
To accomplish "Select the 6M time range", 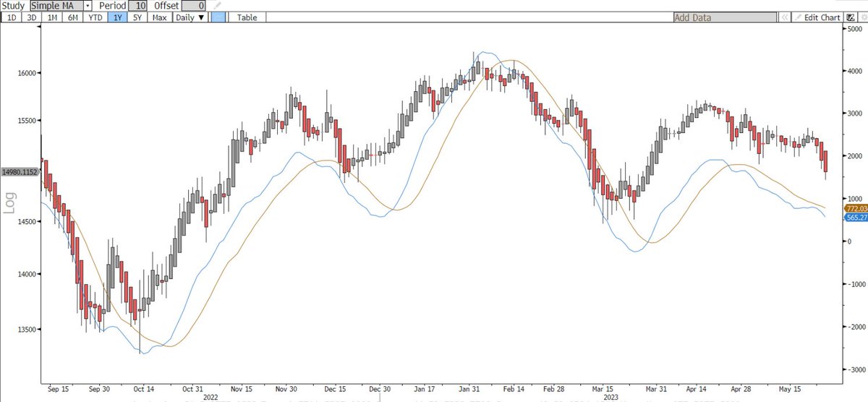I will pyautogui.click(x=73, y=17).
